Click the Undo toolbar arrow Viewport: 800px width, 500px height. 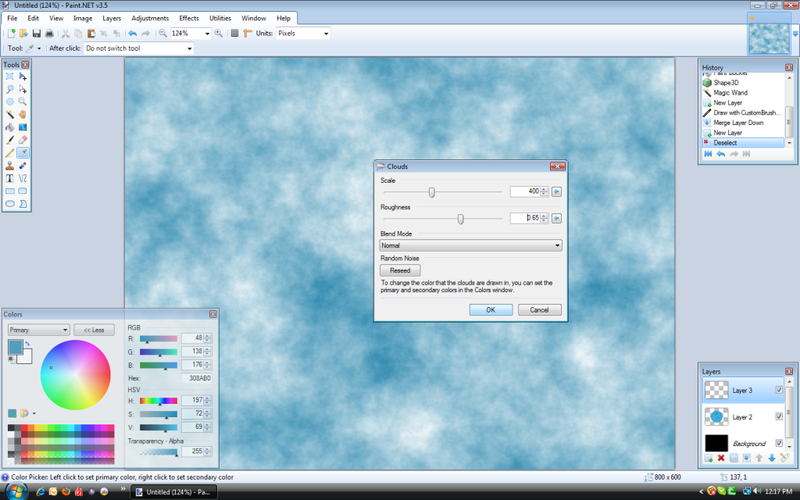(133, 33)
